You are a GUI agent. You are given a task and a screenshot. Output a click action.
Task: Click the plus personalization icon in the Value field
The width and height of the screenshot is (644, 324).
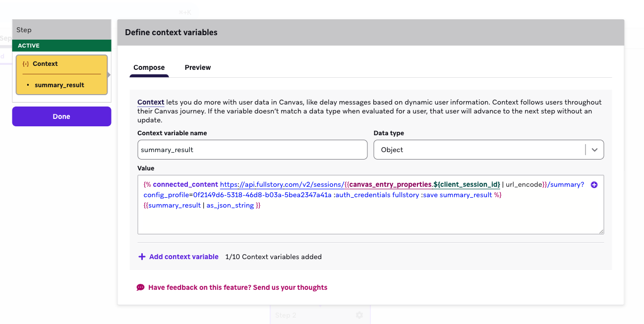594,184
